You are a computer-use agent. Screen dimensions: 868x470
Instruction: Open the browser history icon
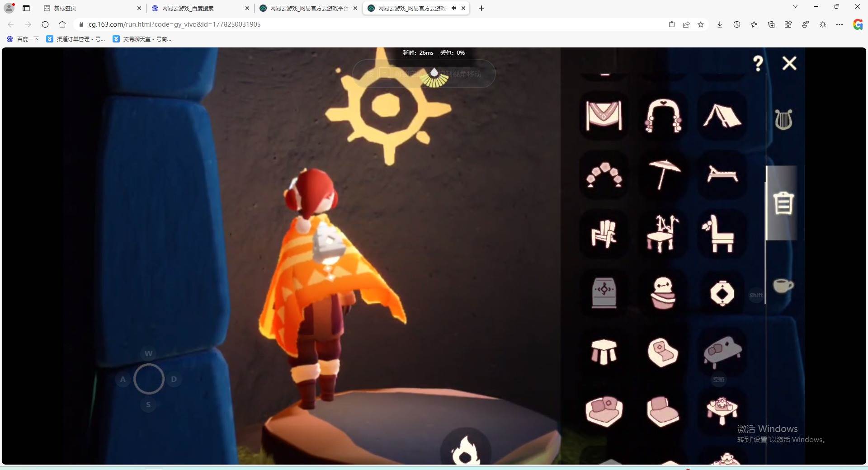(737, 24)
